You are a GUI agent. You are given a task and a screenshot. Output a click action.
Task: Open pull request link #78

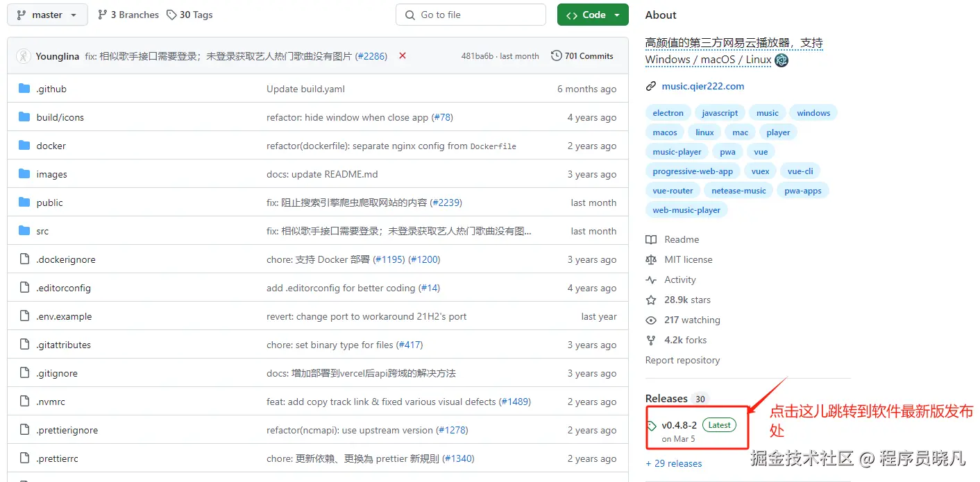click(442, 117)
